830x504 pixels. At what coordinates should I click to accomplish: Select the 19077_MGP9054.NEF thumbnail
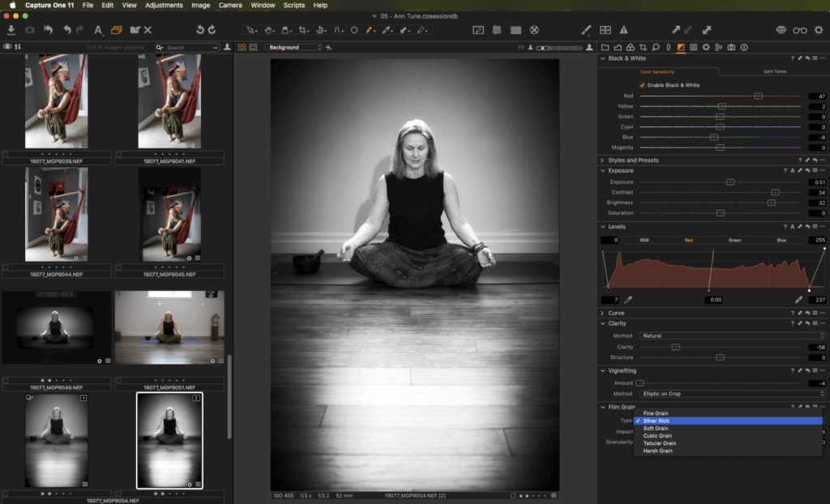pos(169,440)
